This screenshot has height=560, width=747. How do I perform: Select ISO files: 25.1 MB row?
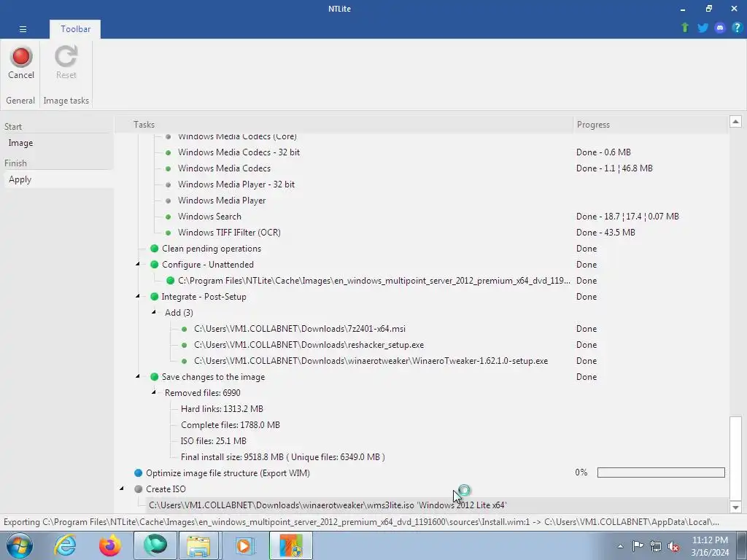tap(214, 441)
